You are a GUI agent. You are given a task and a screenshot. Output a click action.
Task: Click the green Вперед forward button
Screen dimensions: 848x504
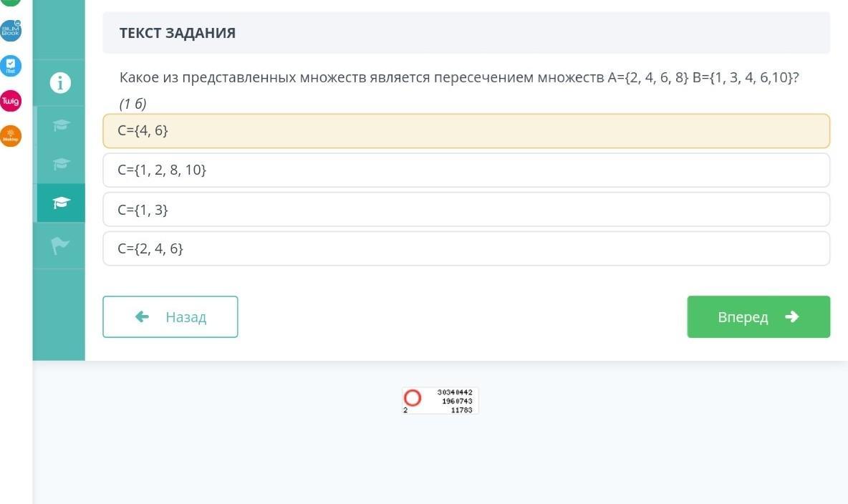point(758,316)
